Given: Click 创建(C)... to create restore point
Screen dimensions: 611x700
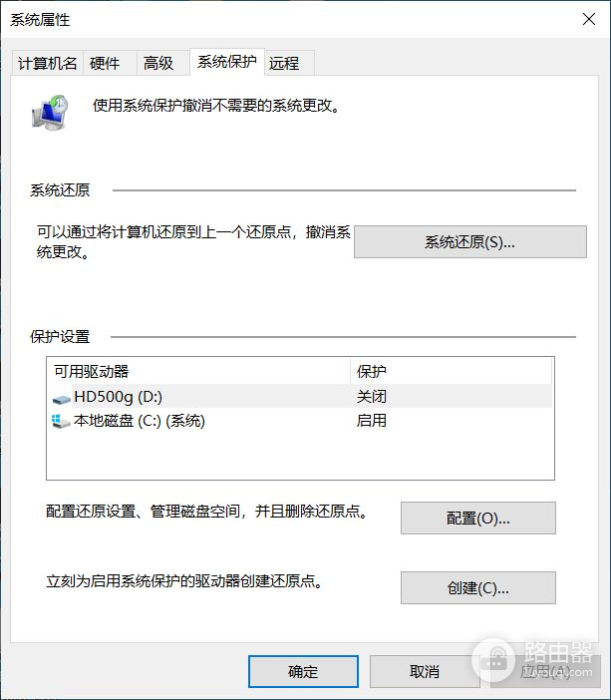Looking at the screenshot, I should (477, 587).
